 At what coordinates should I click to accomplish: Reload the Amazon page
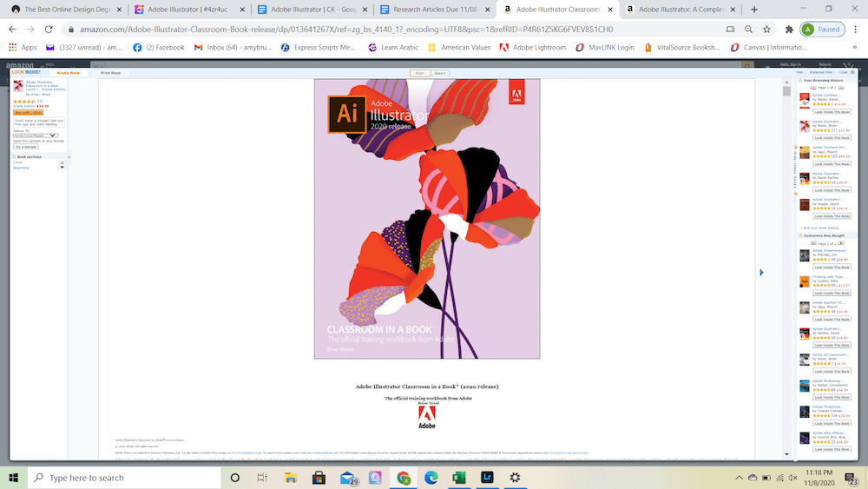pos(49,30)
